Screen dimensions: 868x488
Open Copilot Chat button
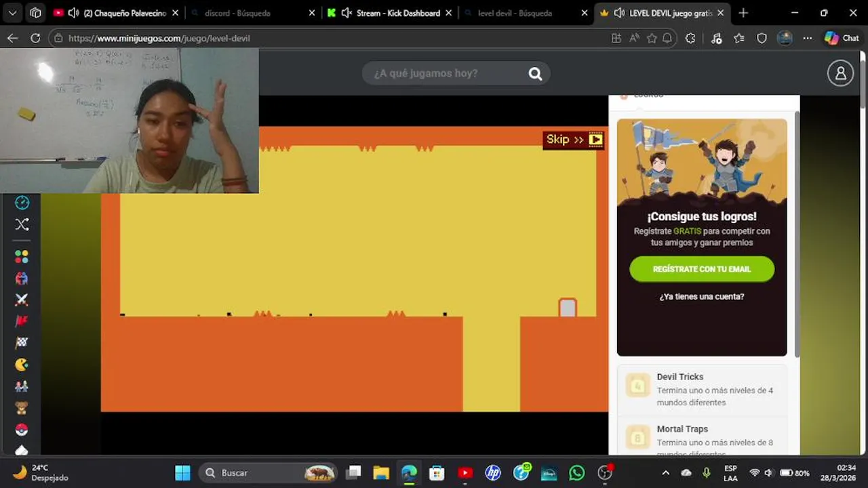tap(842, 39)
